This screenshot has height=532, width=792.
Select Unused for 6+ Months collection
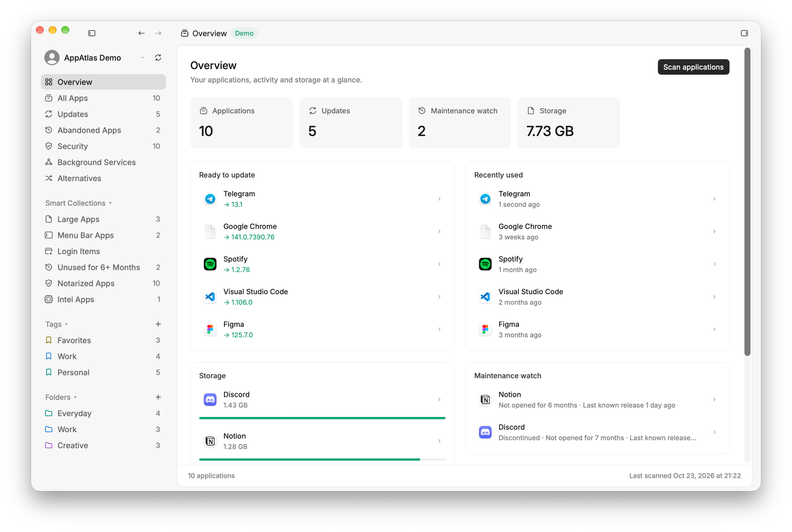coord(103,267)
